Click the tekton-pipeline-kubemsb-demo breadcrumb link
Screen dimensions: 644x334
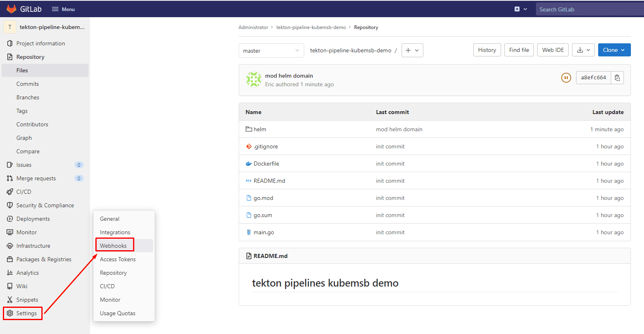coord(311,27)
